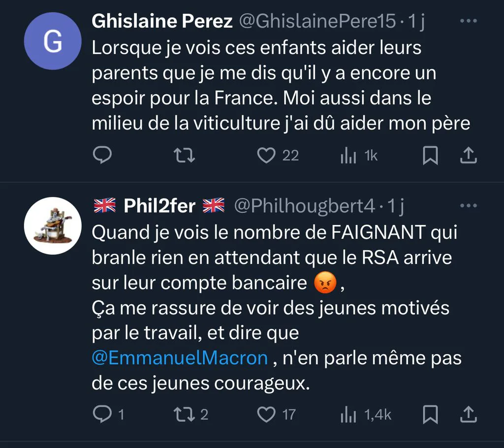Open the Ghislaine Perez display name
Screen dimensions: 504x448
(x=162, y=21)
